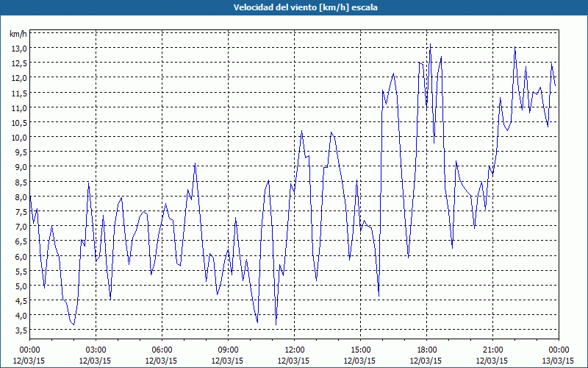The width and height of the screenshot is (588, 368).
Task: Click the 09:00 time axis label
Action: 228,350
